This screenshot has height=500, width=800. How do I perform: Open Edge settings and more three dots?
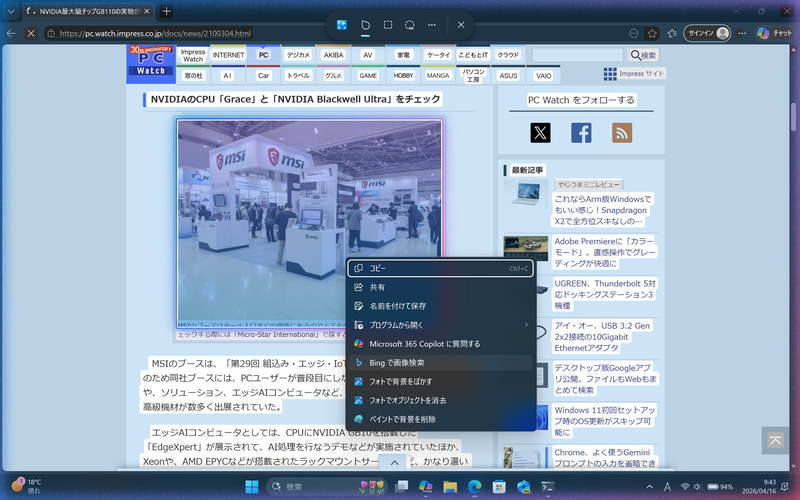pyautogui.click(x=742, y=33)
